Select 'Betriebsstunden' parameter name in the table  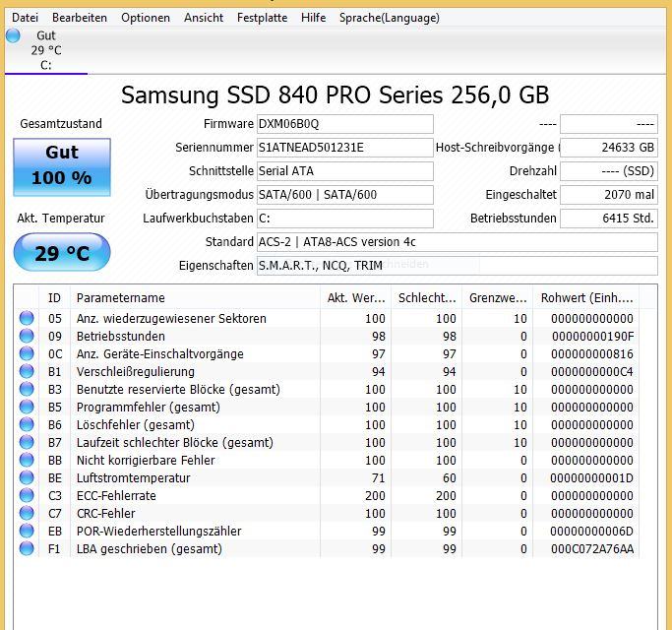tap(120, 337)
